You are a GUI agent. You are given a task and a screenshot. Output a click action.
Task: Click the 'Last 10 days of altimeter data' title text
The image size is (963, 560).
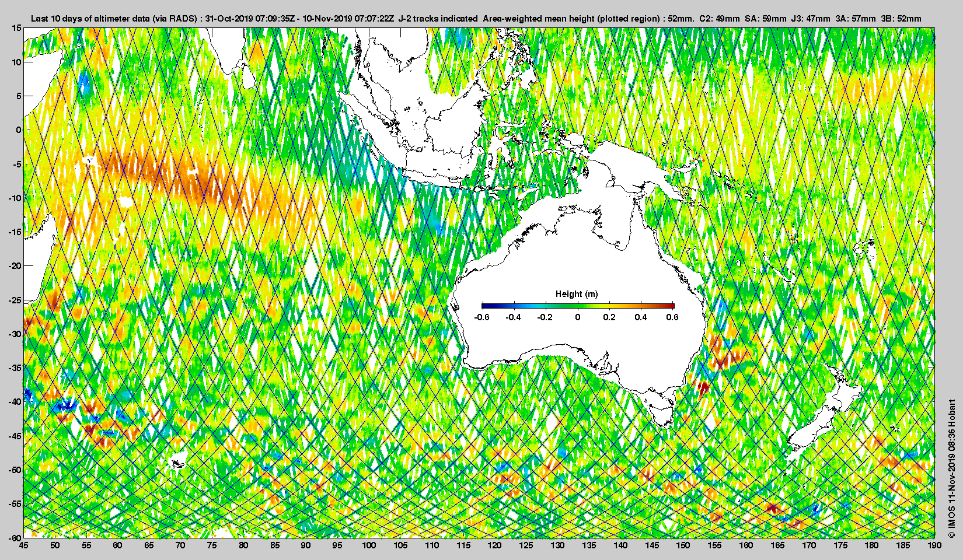pyautogui.click(x=90, y=19)
